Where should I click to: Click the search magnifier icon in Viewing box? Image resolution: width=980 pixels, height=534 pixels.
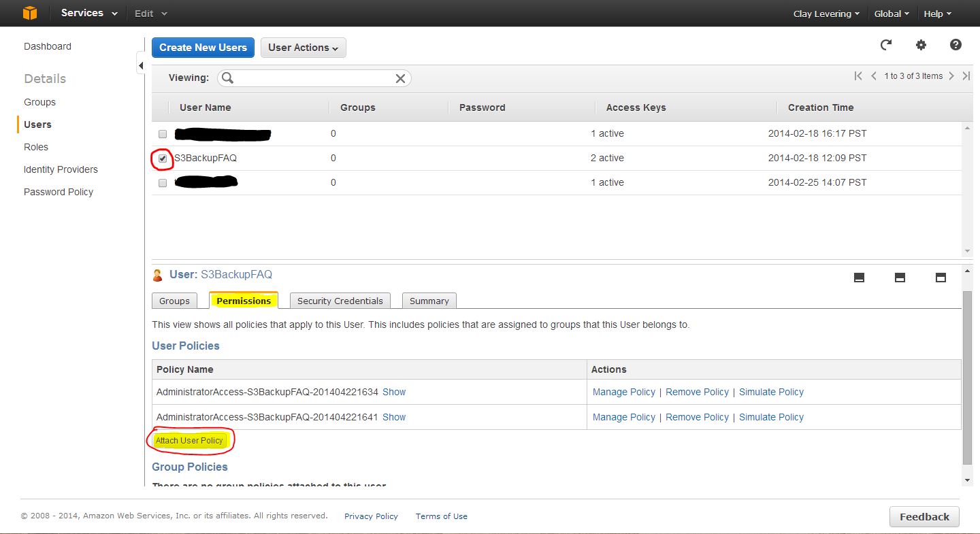coord(227,78)
